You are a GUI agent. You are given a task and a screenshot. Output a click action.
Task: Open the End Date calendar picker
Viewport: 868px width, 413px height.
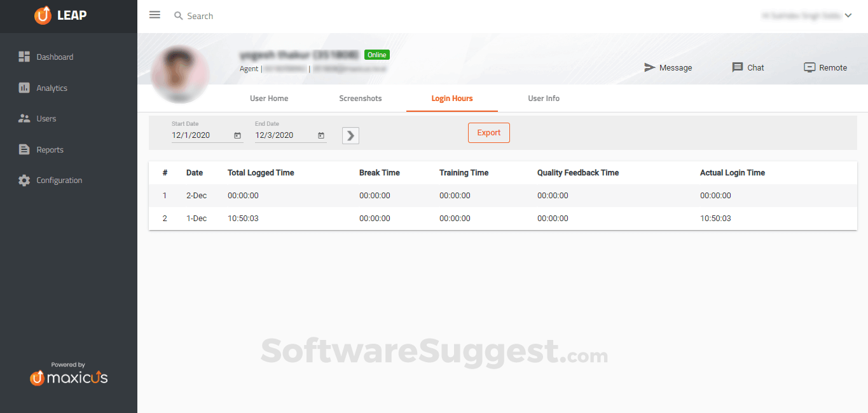(x=320, y=135)
